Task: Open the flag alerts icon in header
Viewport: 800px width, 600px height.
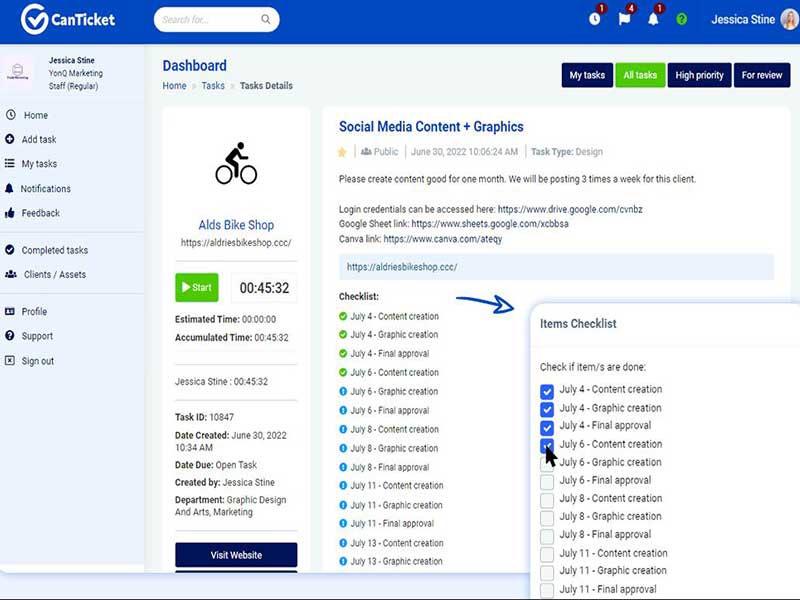Action: click(x=624, y=19)
